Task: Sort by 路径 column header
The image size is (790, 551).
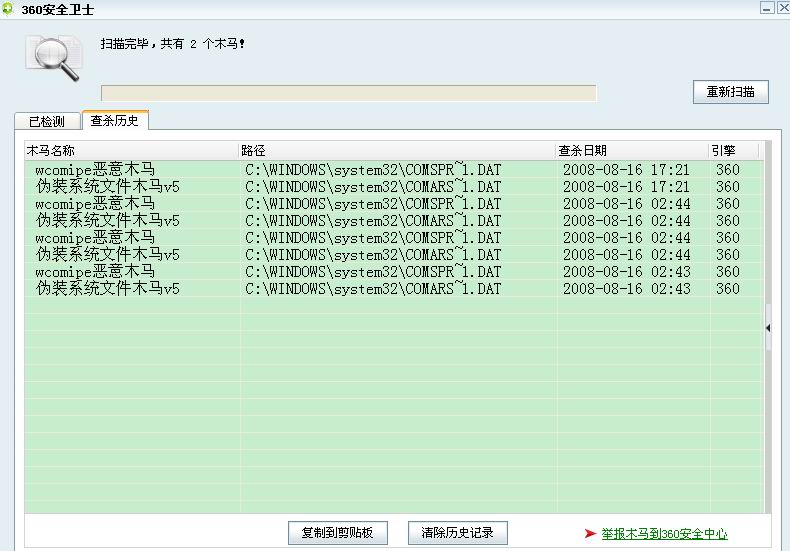Action: coord(397,151)
